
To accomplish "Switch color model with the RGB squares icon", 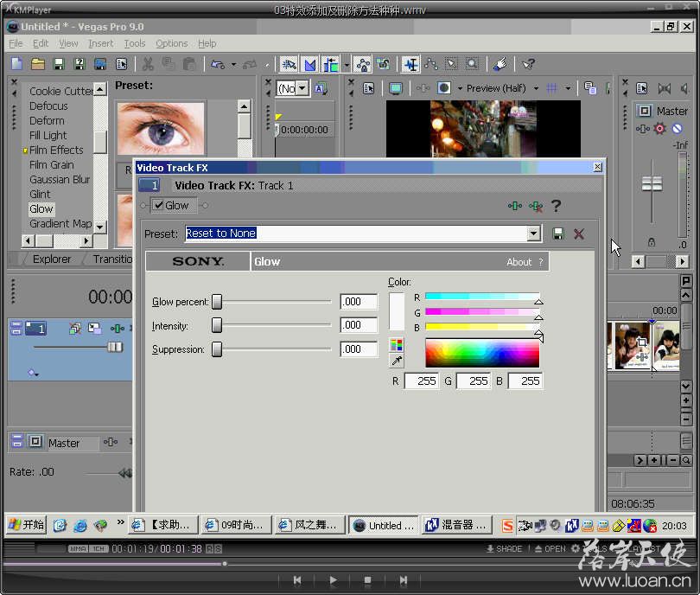I will (x=397, y=344).
